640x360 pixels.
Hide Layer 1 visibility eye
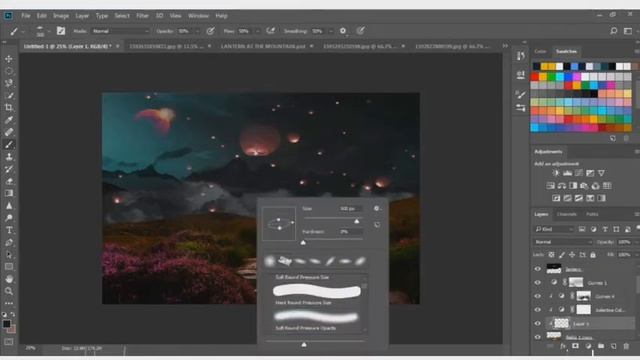[x=538, y=324]
